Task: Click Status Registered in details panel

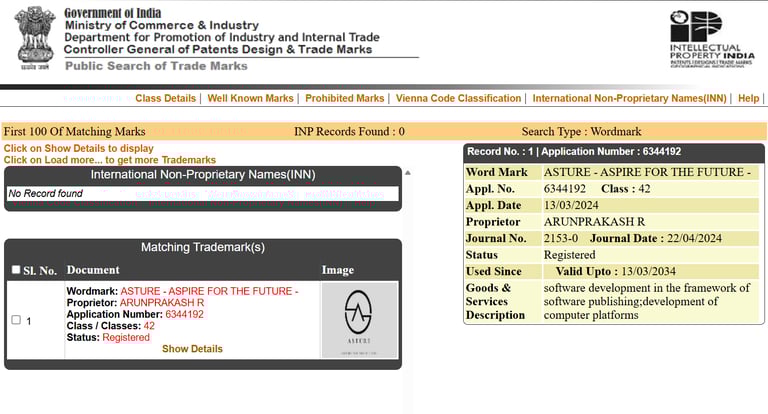Action: pyautogui.click(x=570, y=255)
